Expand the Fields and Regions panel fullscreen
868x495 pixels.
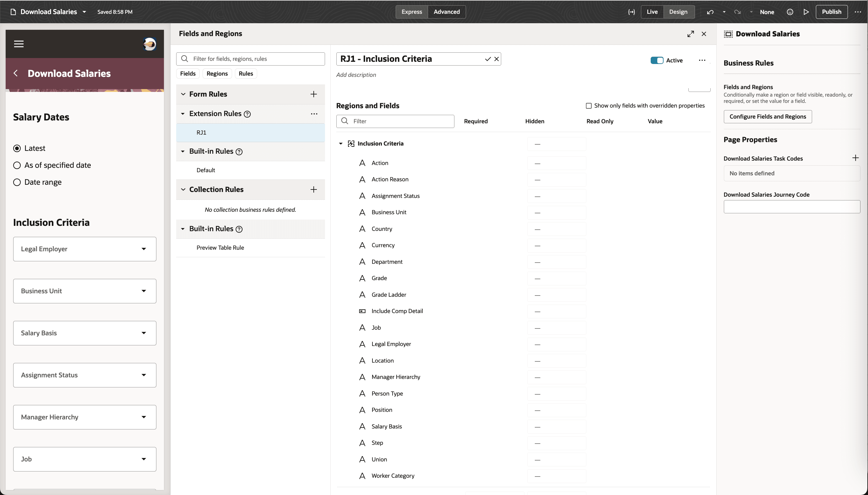click(x=690, y=34)
